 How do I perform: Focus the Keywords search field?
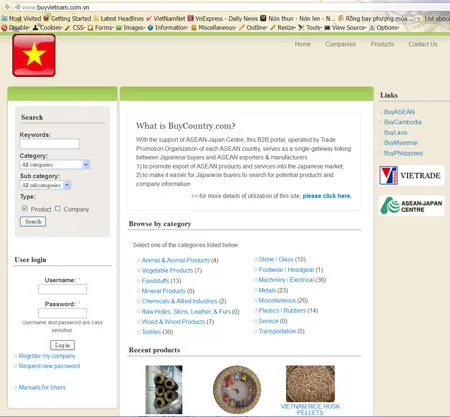click(49, 144)
